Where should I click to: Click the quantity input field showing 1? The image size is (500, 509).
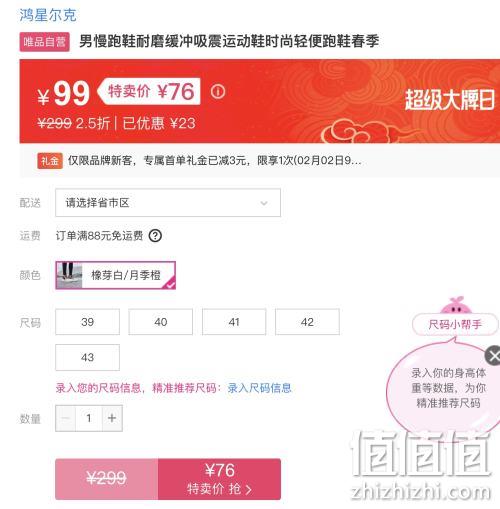click(89, 418)
